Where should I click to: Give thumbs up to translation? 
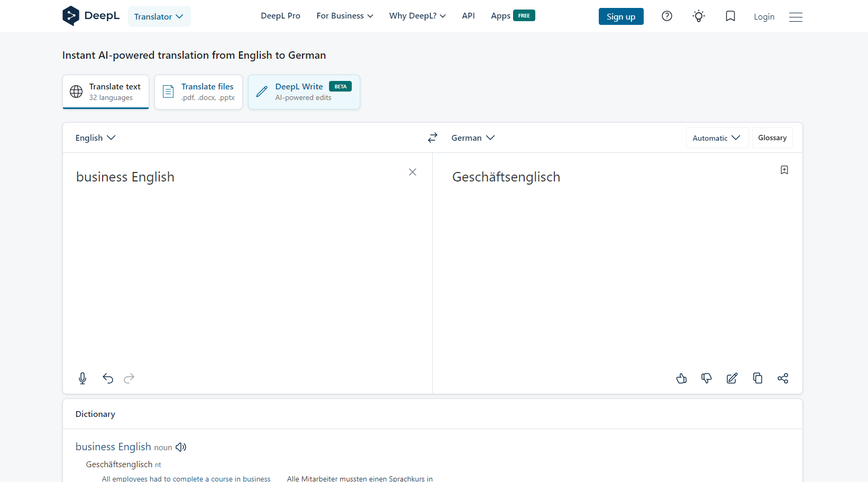(x=681, y=378)
